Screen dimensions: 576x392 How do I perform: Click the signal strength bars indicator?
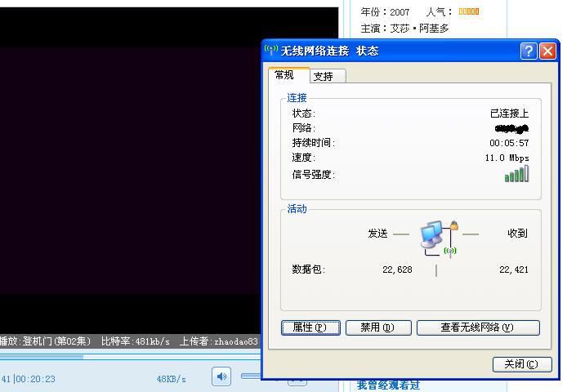[x=516, y=174]
